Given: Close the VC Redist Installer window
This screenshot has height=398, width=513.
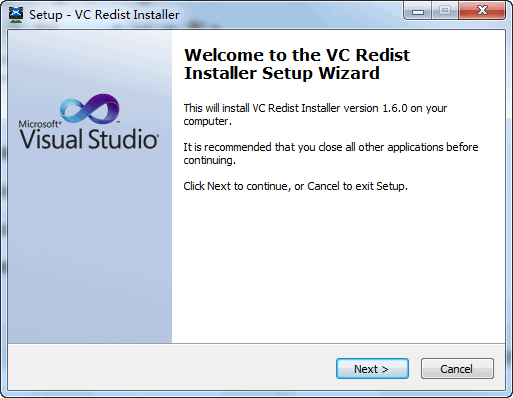Looking at the screenshot, I should pos(482,11).
